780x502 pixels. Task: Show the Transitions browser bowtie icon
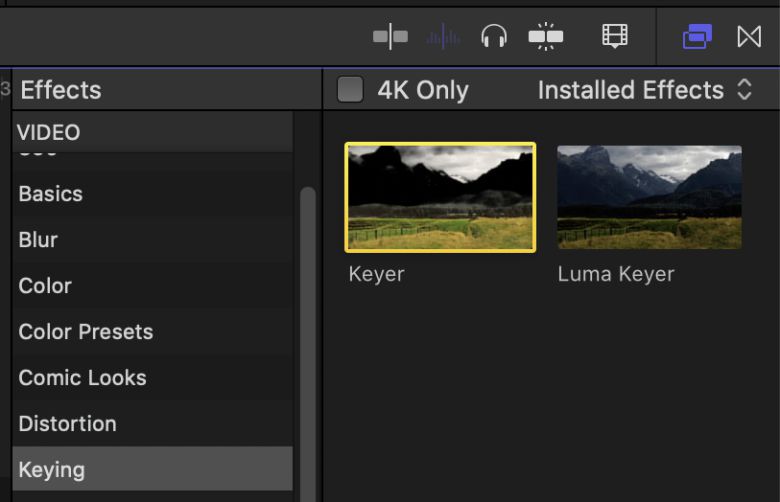point(749,37)
